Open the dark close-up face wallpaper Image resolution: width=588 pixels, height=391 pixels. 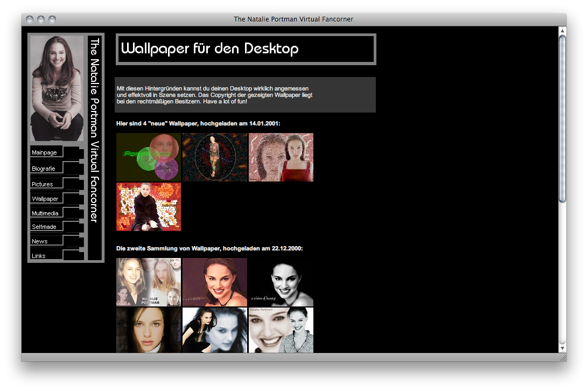point(149,330)
